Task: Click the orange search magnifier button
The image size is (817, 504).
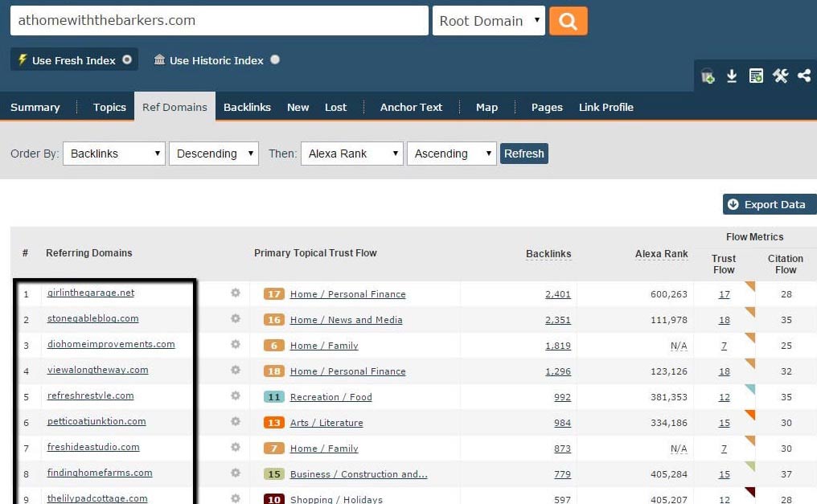Action: 568,22
